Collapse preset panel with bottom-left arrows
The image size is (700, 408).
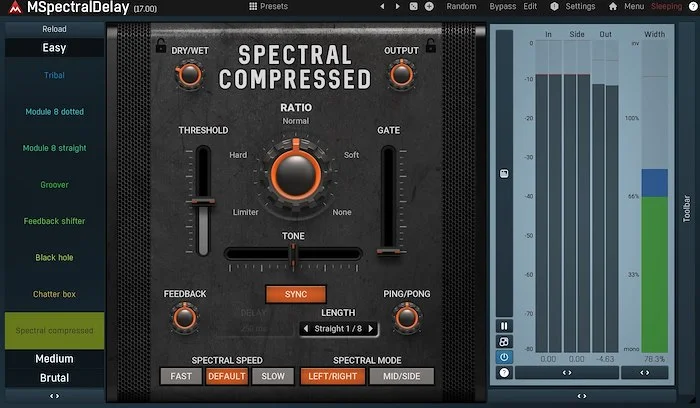[54, 396]
